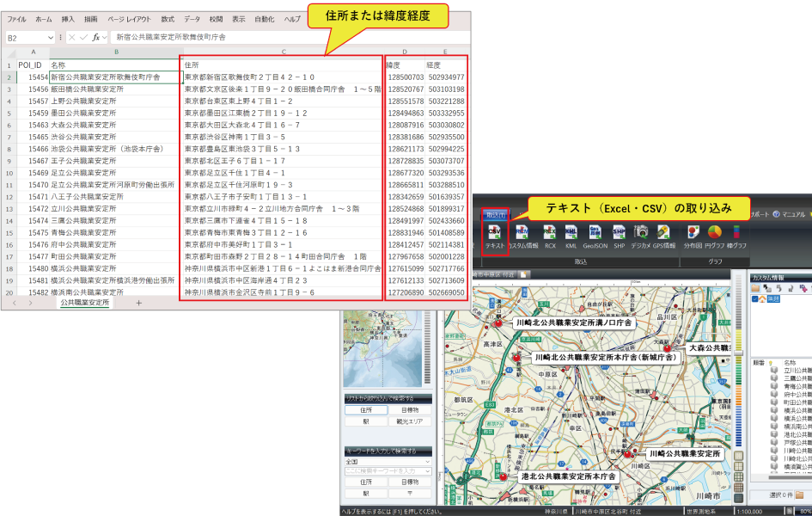Click folder icon beside 選択0件

(800, 495)
